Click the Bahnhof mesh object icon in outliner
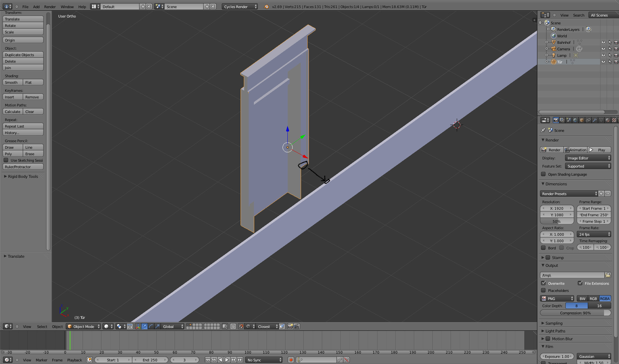This screenshot has height=364, width=619. (x=554, y=43)
